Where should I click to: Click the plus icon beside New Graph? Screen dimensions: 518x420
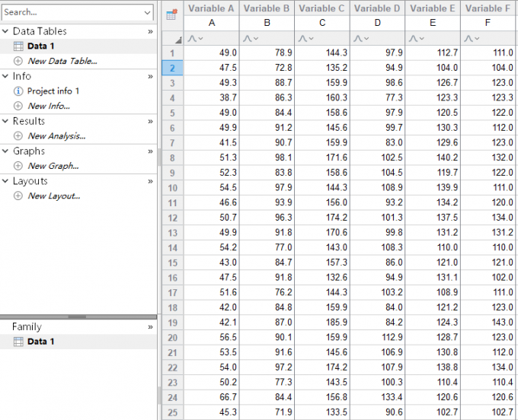18,166
